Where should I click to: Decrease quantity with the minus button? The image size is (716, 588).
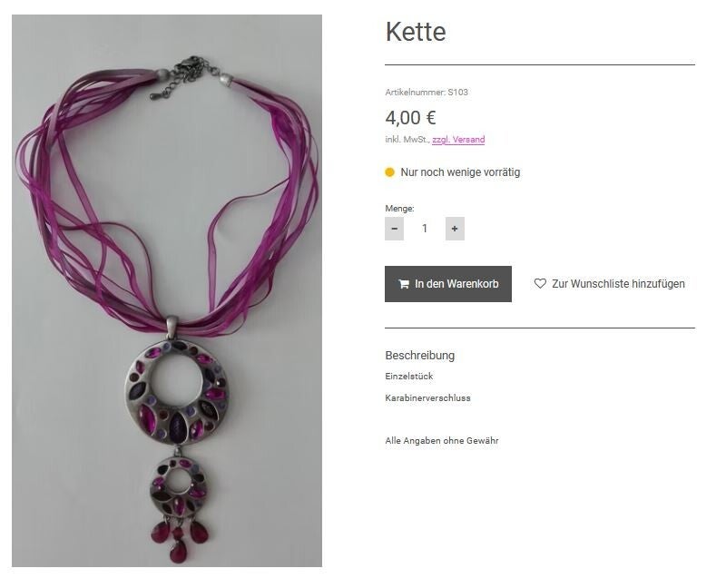pyautogui.click(x=395, y=229)
